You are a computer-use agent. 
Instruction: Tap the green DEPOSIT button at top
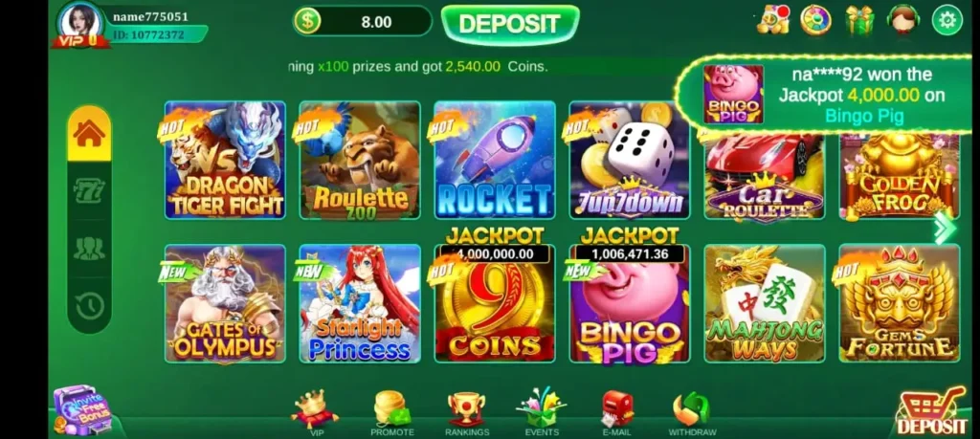[x=510, y=24]
